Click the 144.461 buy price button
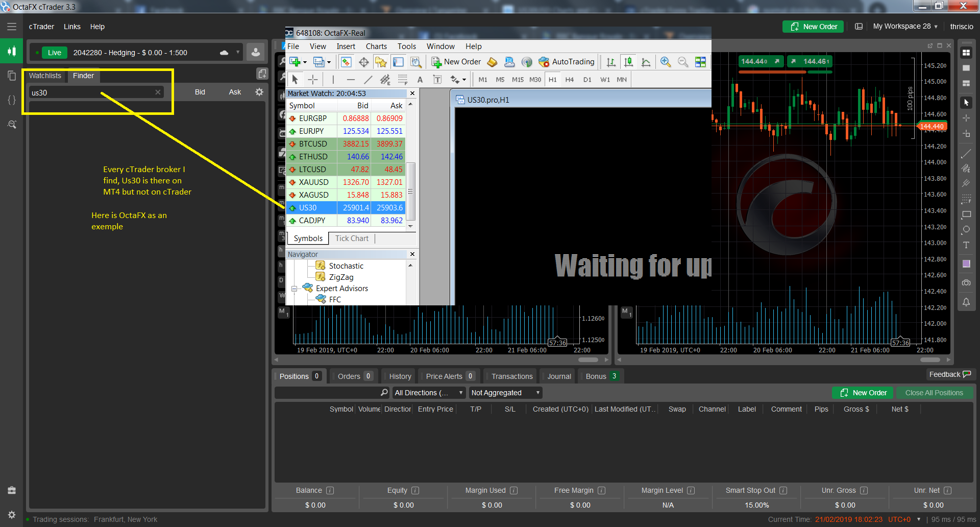This screenshot has width=980, height=527. click(810, 61)
